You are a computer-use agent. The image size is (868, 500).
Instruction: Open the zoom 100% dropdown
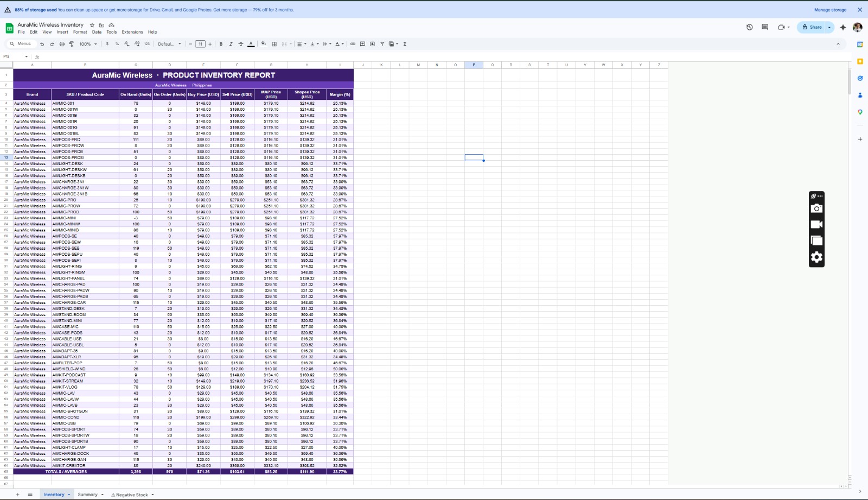(88, 44)
